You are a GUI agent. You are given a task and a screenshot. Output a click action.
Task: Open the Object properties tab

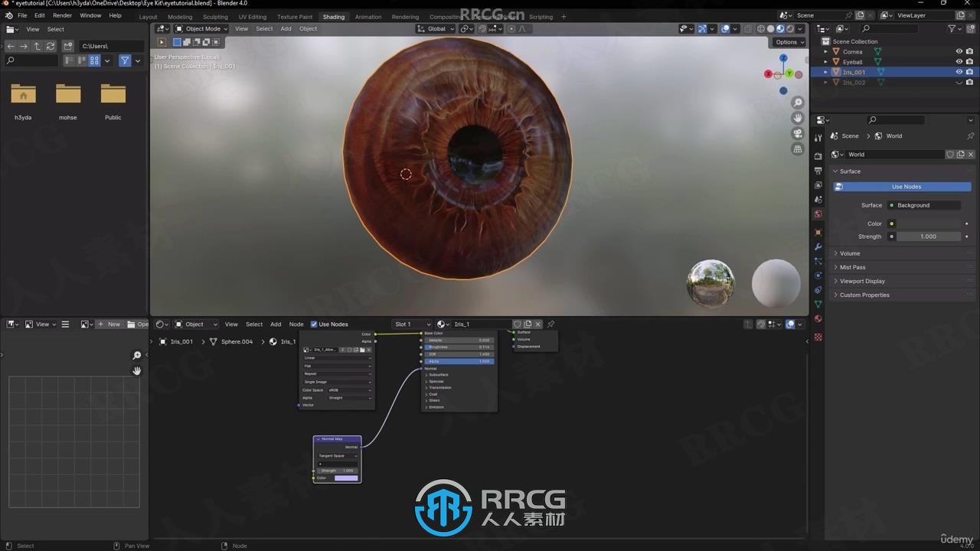pyautogui.click(x=818, y=232)
